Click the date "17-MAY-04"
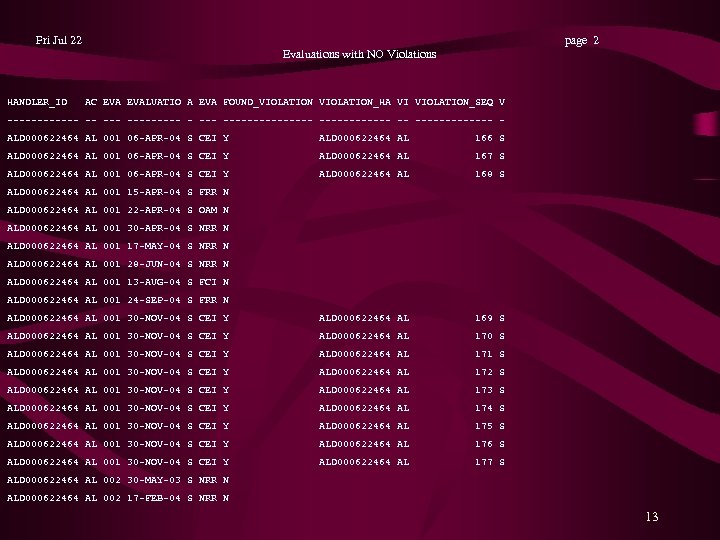 154,246
